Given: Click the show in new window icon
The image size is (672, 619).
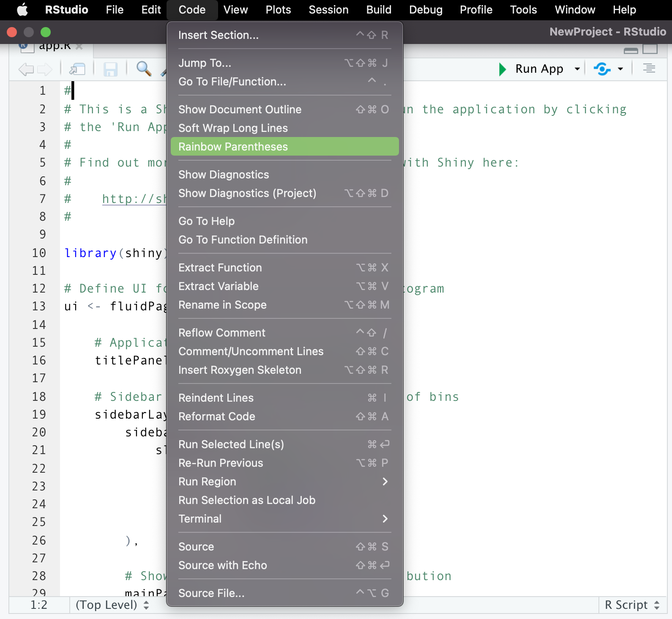Looking at the screenshot, I should pyautogui.click(x=77, y=69).
